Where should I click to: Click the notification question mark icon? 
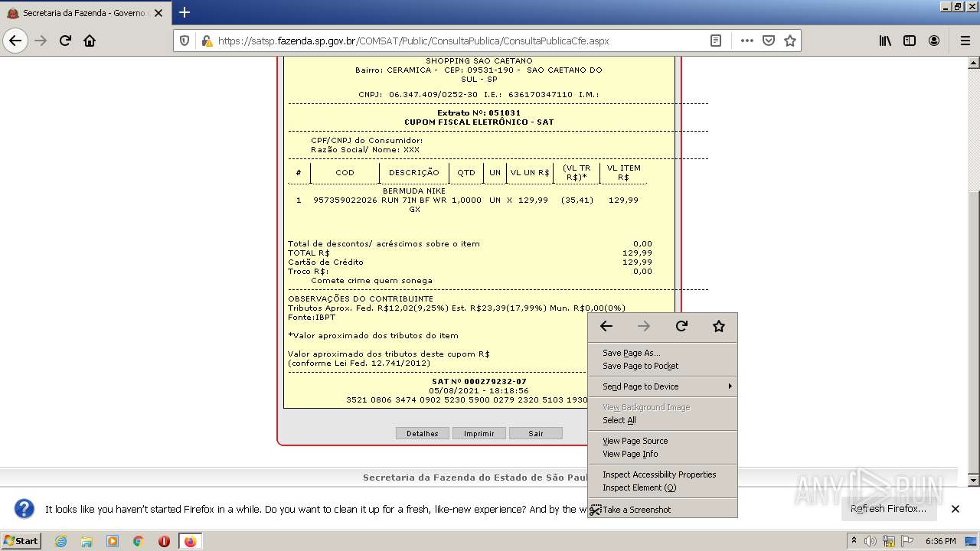tap(24, 509)
